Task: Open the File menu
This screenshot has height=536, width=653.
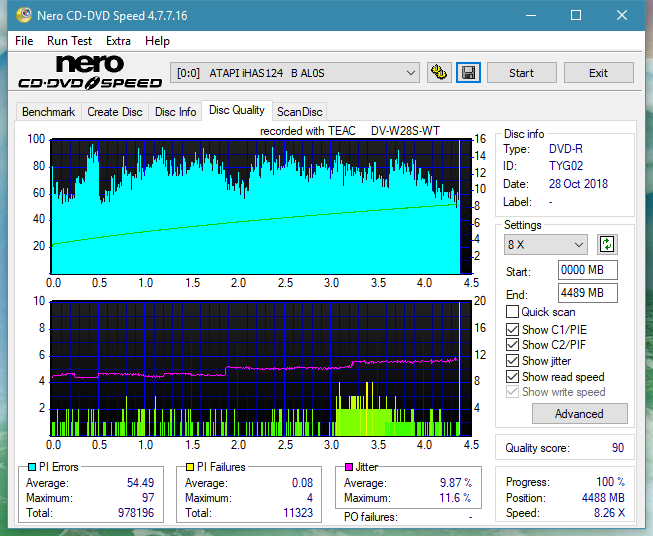Action: tap(24, 41)
